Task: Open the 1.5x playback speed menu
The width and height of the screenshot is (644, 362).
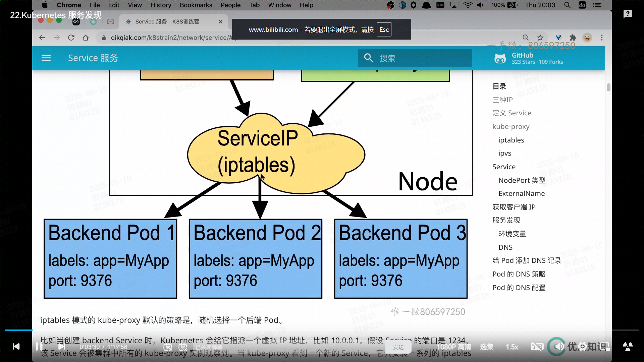Action: click(x=512, y=347)
